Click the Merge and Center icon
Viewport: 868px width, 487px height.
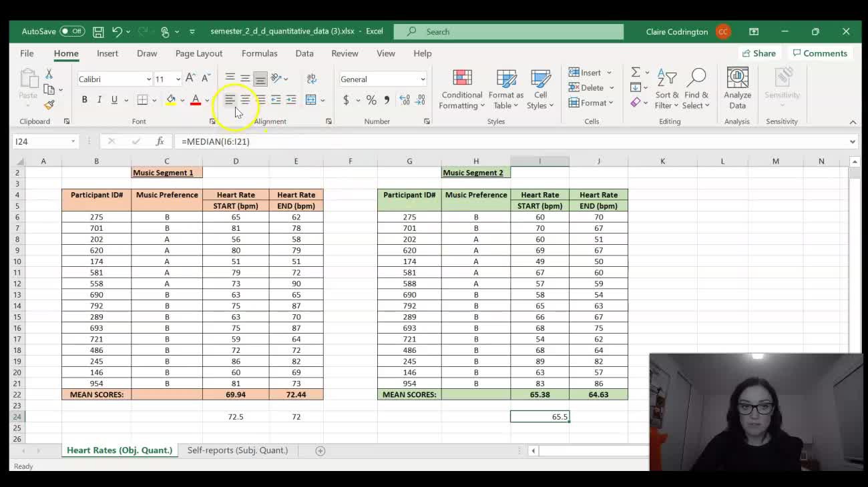click(x=311, y=99)
